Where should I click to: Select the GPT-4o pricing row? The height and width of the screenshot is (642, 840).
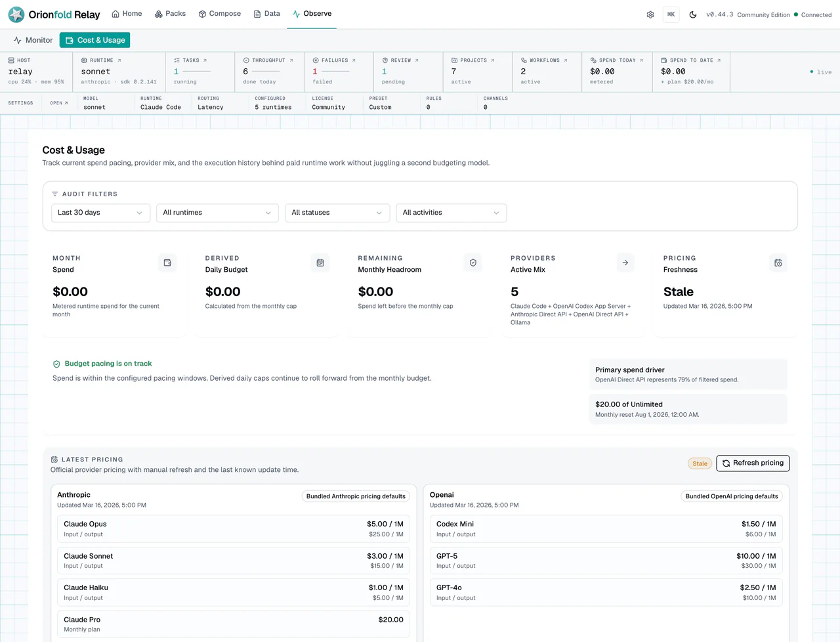click(x=606, y=592)
